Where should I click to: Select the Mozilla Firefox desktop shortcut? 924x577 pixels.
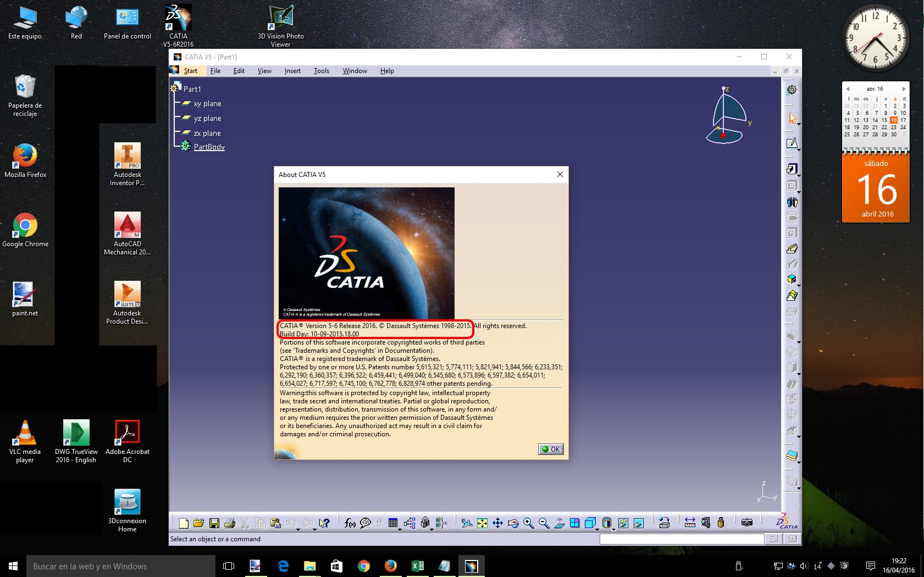click(x=25, y=161)
